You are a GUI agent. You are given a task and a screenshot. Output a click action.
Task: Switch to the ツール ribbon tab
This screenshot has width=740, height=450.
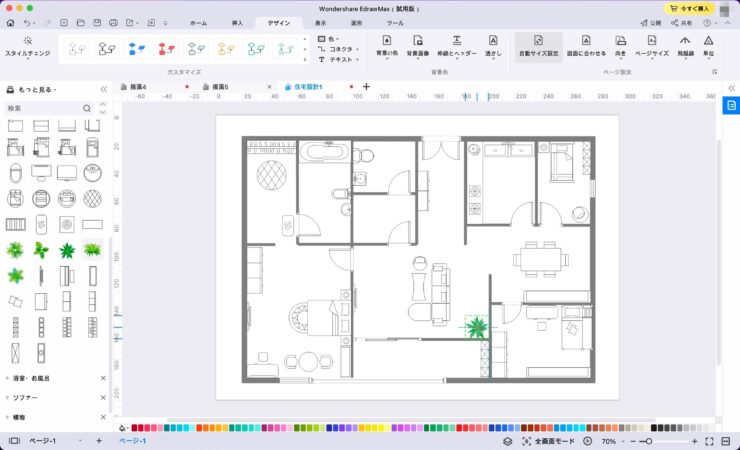395,23
